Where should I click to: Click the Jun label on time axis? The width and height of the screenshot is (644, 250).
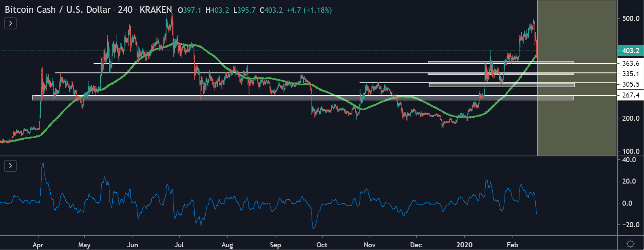click(x=133, y=245)
